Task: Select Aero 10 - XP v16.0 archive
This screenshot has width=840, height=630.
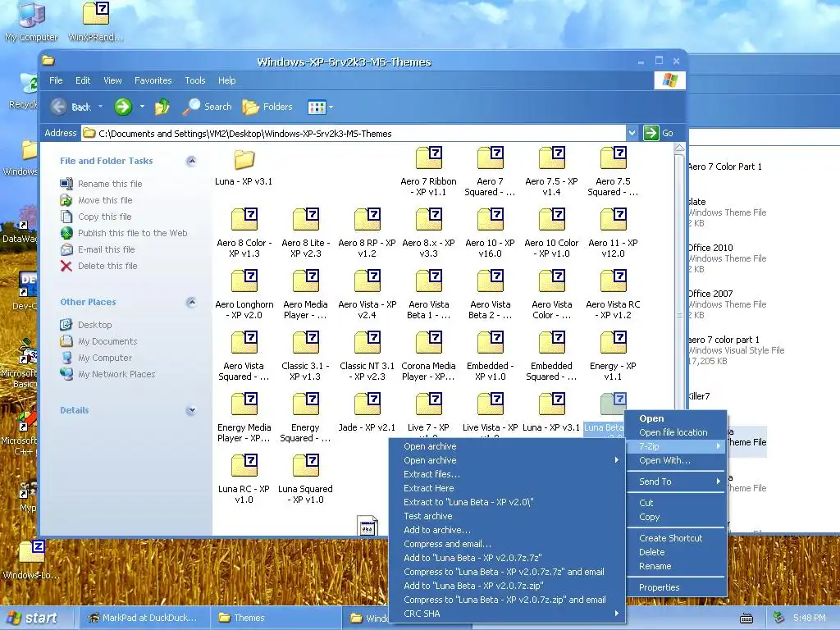Action: point(491,233)
